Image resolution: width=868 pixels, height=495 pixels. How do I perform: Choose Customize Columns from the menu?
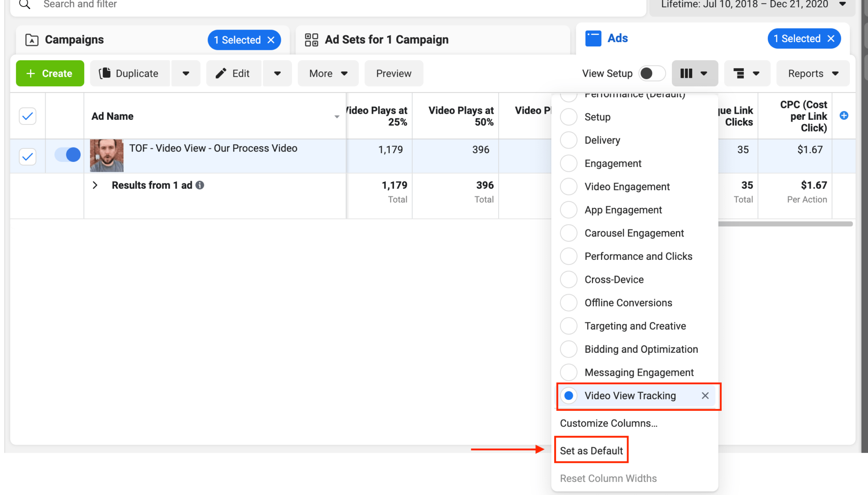point(608,423)
